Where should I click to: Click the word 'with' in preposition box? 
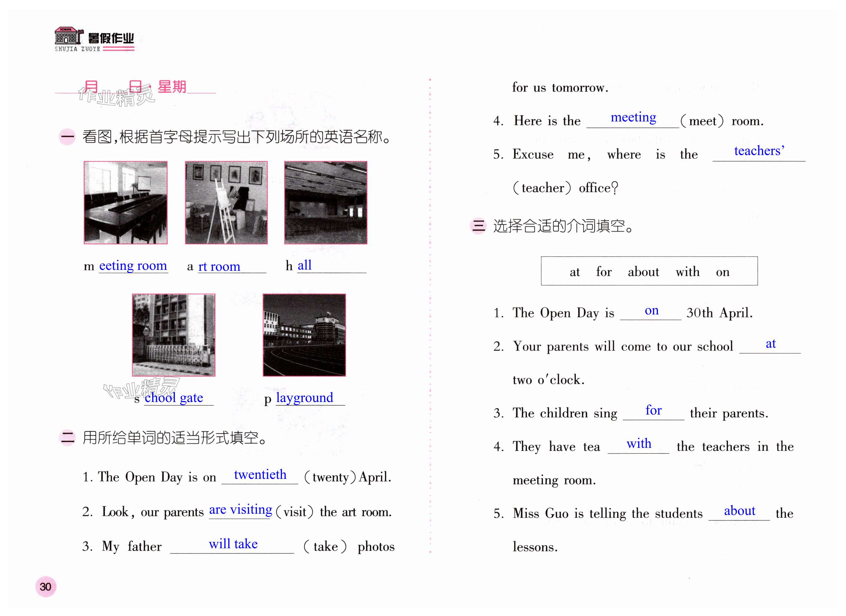tap(687, 272)
